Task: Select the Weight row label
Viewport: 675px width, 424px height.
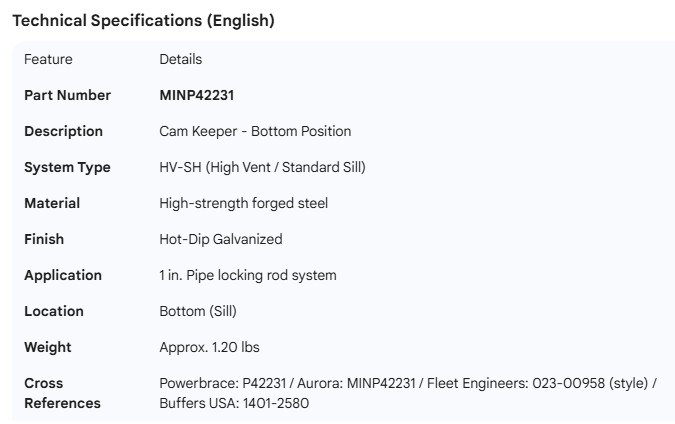Action: (x=48, y=347)
